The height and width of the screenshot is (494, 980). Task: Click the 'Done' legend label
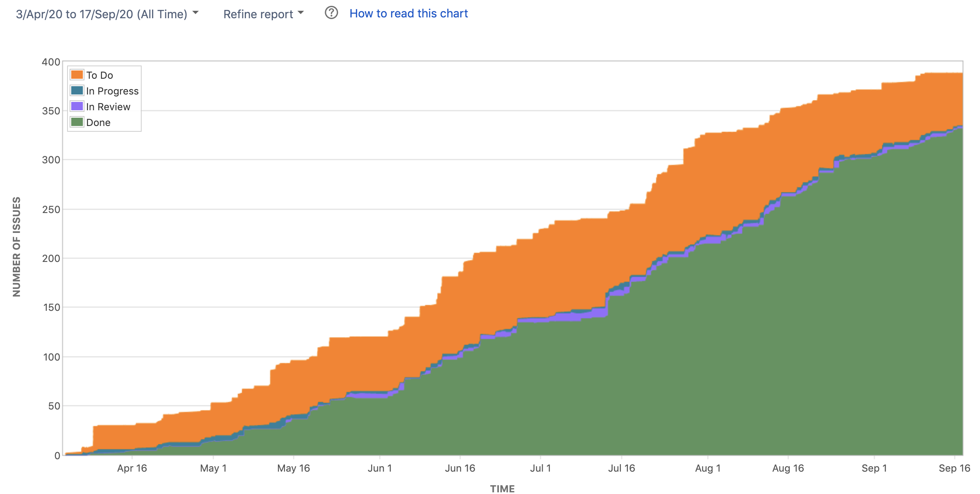pyautogui.click(x=98, y=123)
